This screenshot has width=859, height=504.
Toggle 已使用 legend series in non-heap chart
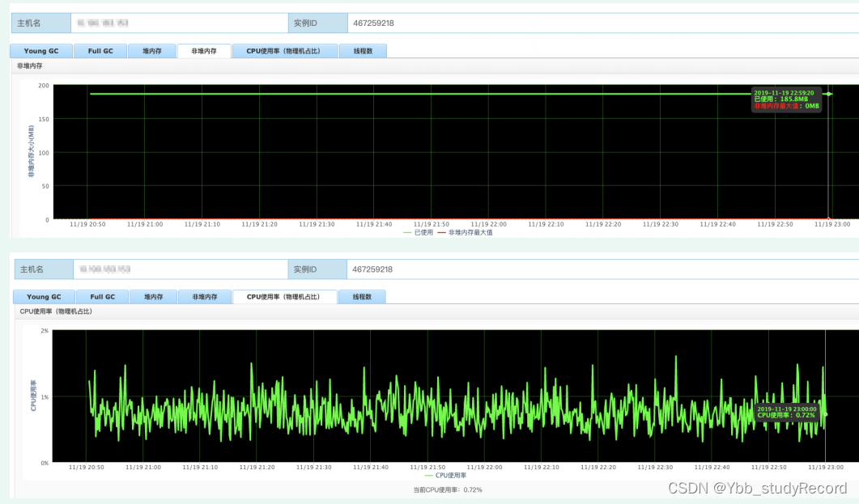pyautogui.click(x=418, y=232)
